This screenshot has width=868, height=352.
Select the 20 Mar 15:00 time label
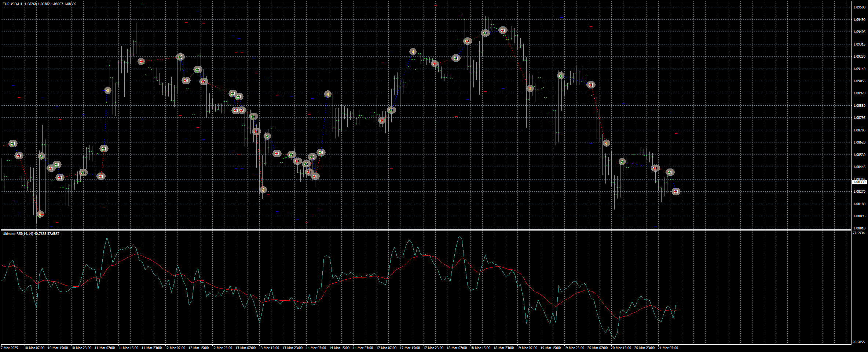[x=621, y=348]
